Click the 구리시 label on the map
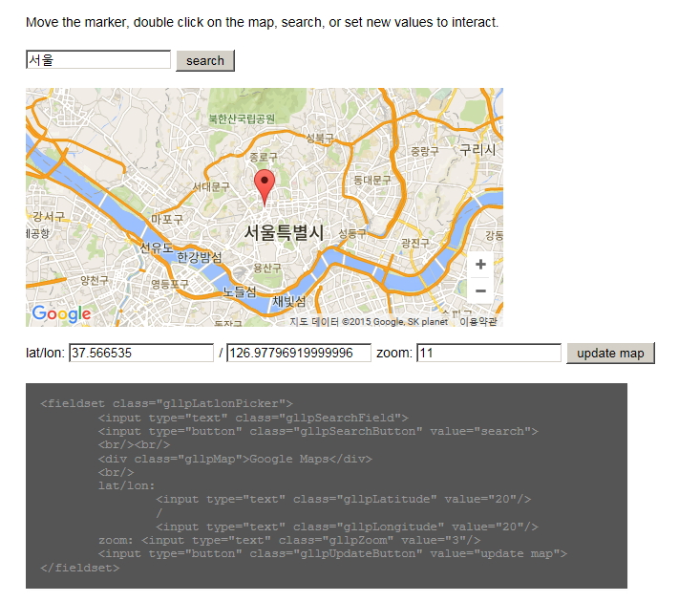This screenshot has width=700, height=602. click(477, 150)
